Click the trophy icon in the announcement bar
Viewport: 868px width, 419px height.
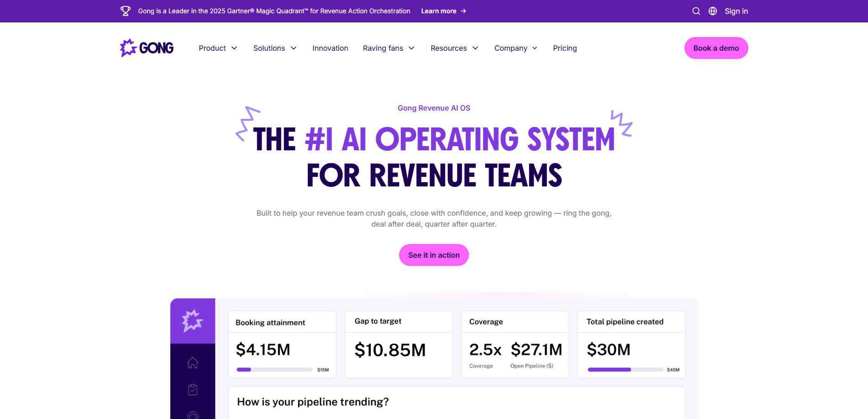point(125,11)
